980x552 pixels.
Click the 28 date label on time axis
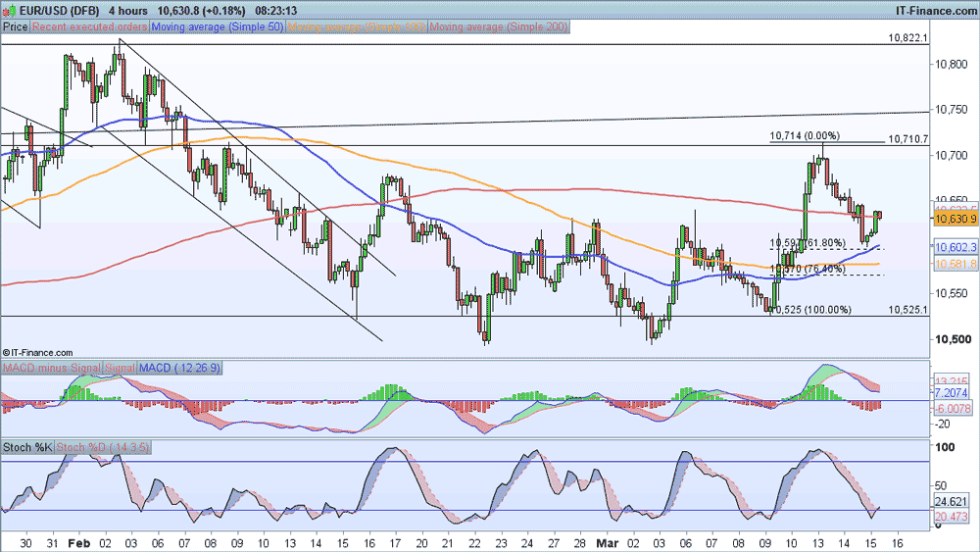(x=580, y=543)
